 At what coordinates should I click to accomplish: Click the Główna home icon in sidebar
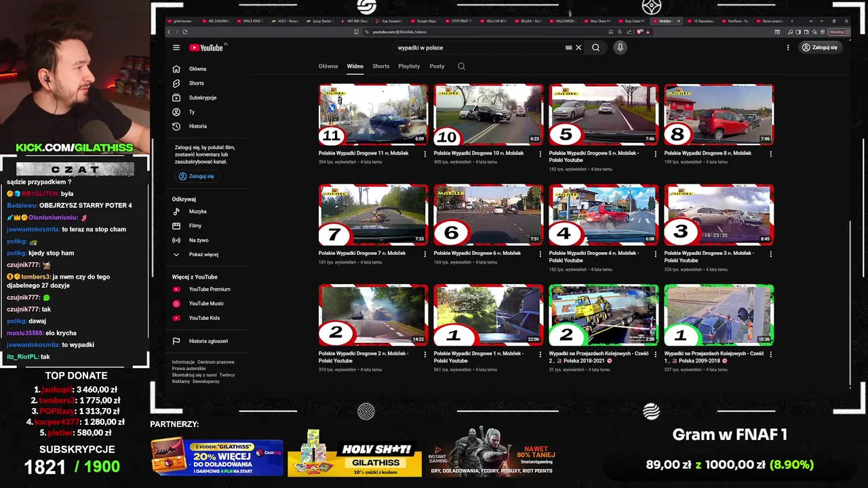[x=176, y=68]
